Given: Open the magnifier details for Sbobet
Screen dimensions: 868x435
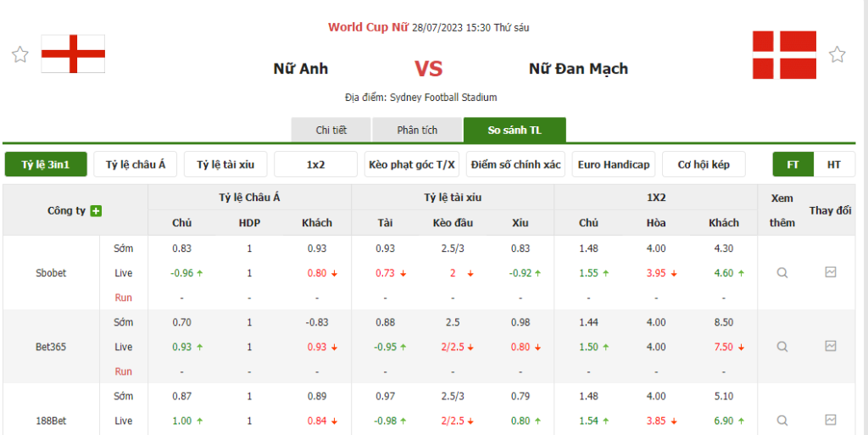Looking at the screenshot, I should [x=782, y=273].
